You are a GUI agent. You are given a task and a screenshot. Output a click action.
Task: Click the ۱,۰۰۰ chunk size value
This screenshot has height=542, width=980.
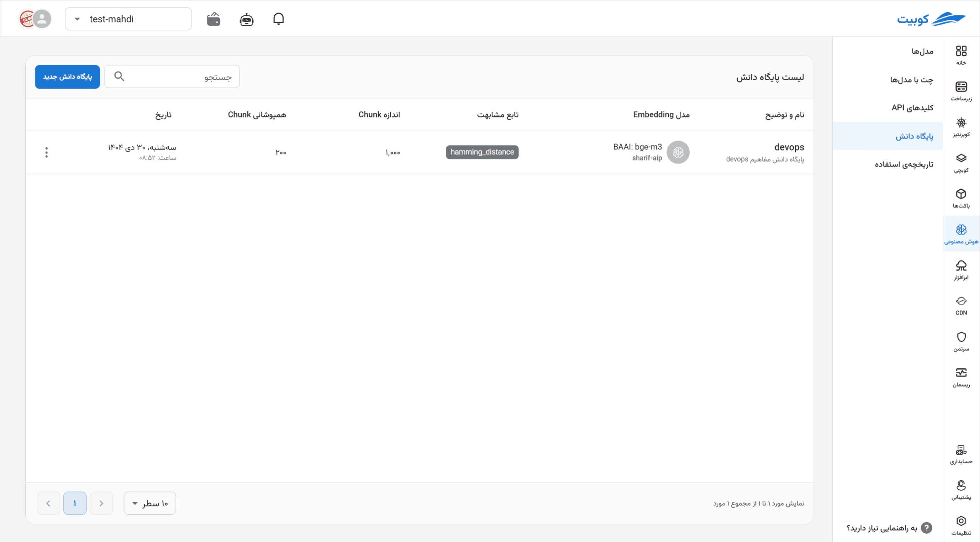(393, 152)
